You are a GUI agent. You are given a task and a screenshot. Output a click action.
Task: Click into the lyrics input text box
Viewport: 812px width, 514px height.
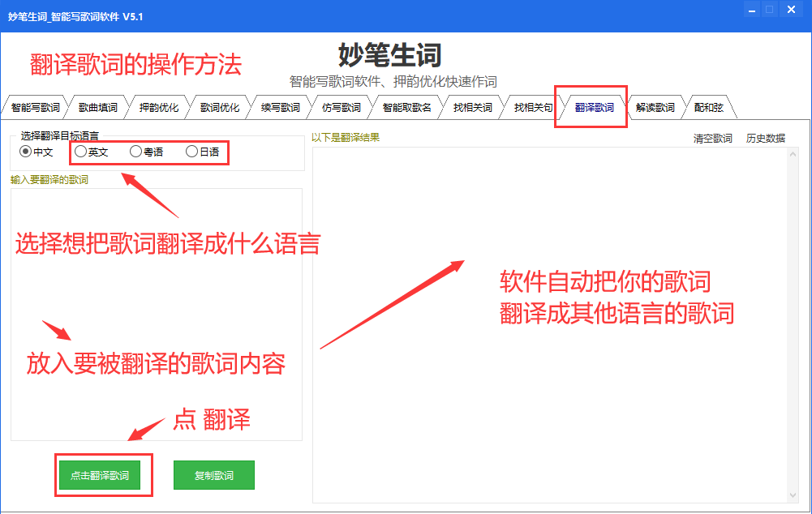click(157, 315)
